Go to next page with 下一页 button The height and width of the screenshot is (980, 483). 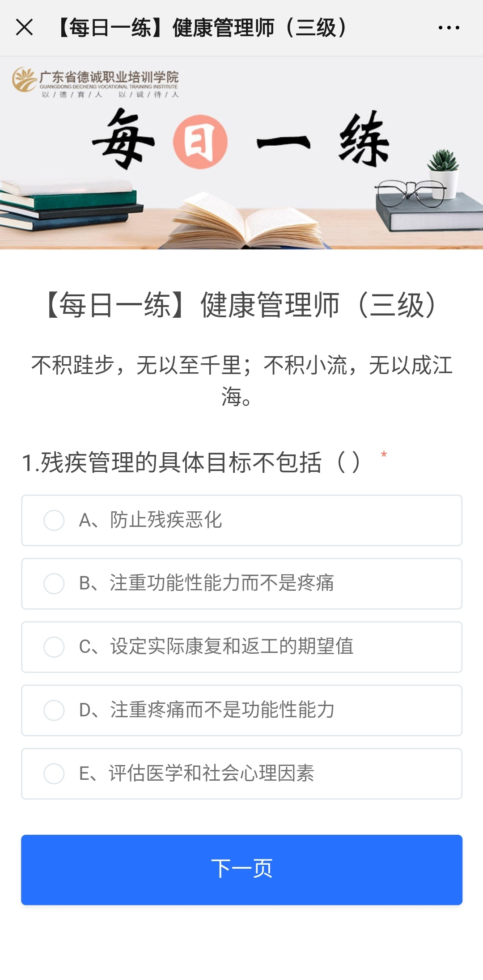241,869
